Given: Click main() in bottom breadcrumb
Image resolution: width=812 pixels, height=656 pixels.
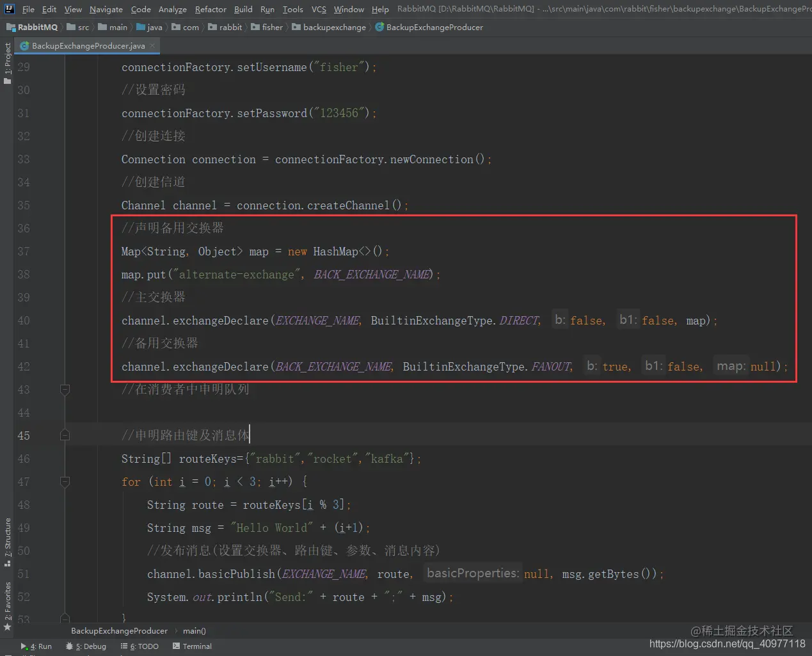Looking at the screenshot, I should (195, 631).
